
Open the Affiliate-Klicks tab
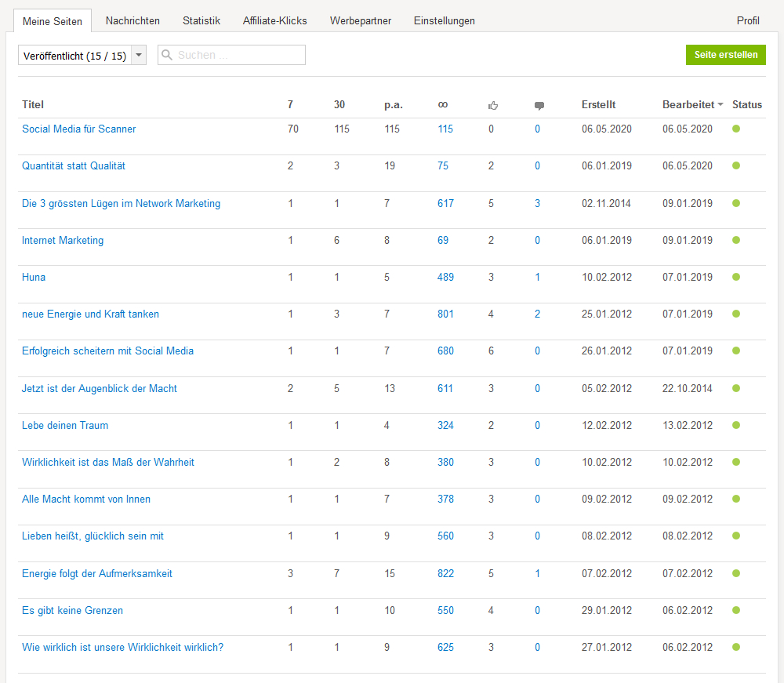coord(275,21)
